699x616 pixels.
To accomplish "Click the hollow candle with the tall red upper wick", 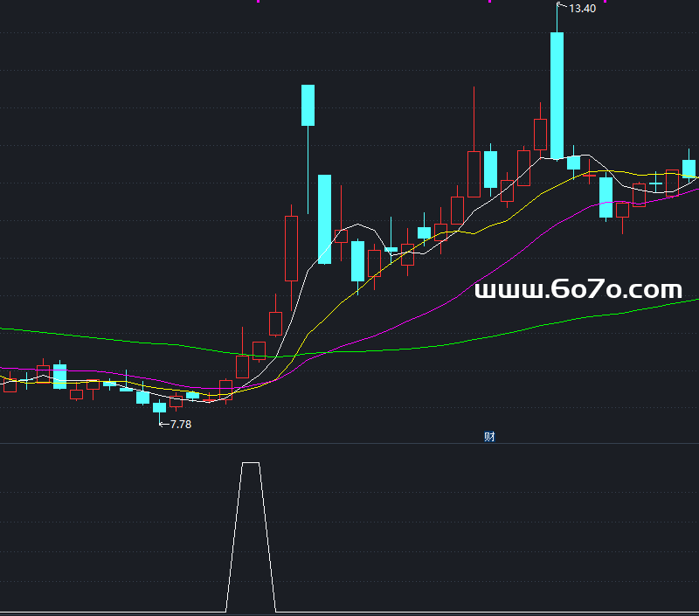I will click(474, 173).
